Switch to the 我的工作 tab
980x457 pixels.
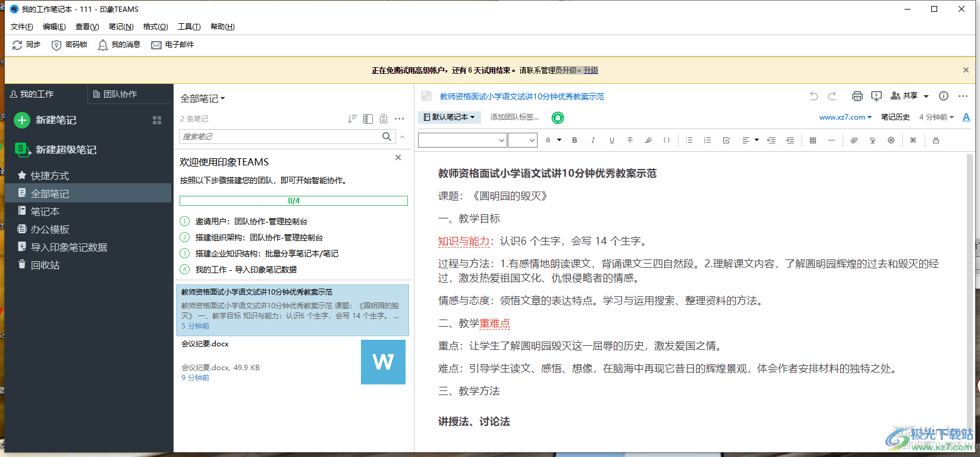[32, 94]
